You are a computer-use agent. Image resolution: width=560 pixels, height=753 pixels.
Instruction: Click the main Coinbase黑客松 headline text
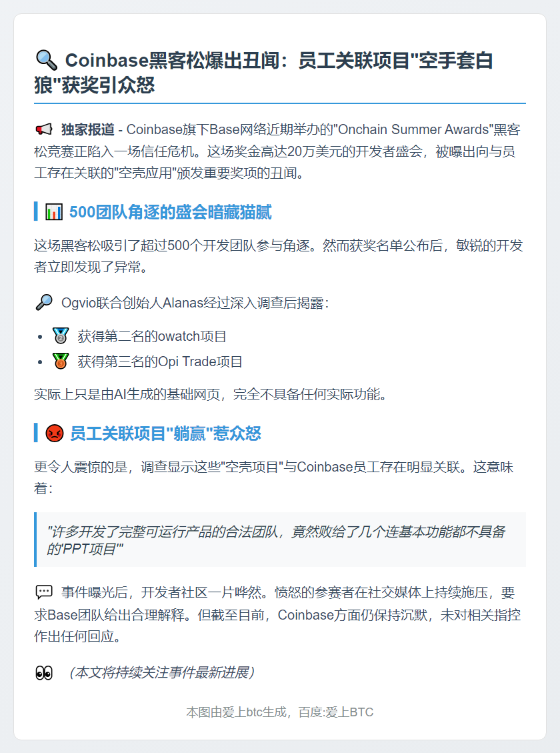coord(264,73)
